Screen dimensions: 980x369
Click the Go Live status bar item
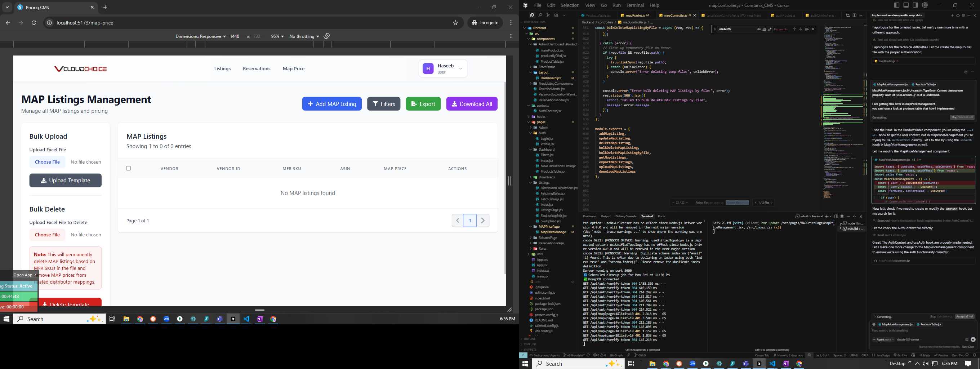(900, 355)
